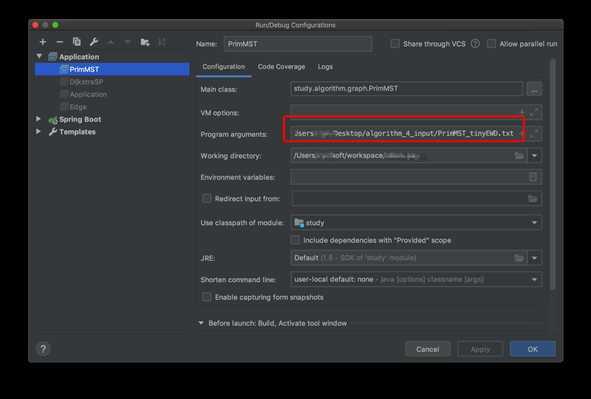Confirm with the OK button
The height and width of the screenshot is (399, 591).
click(533, 349)
